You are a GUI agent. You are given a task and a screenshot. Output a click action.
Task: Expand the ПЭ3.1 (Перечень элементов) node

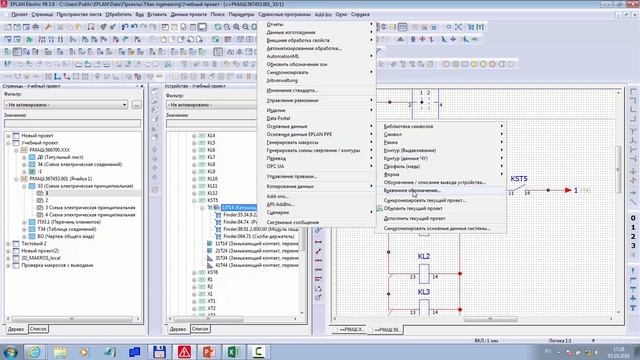(24, 222)
